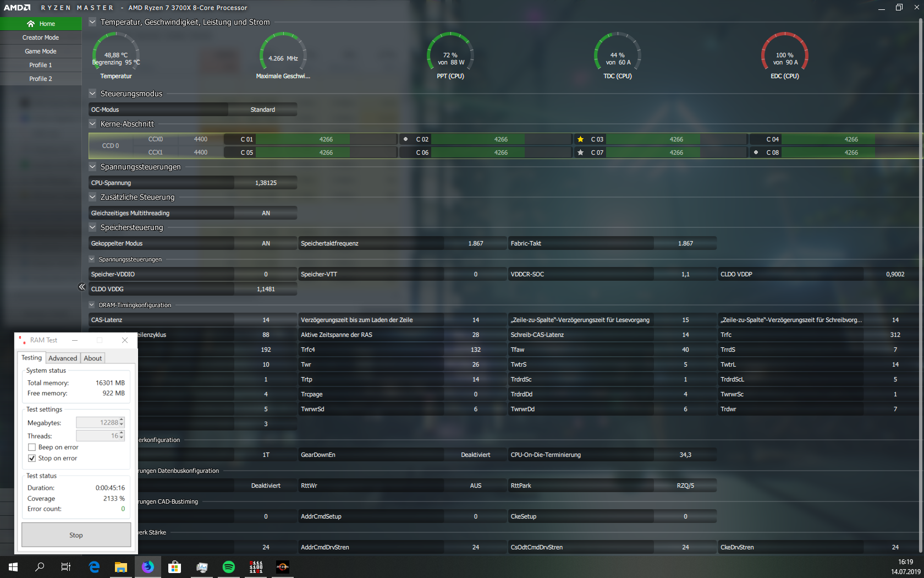924x578 pixels.
Task: Open the app pinned beside Microsoft Store
Action: (x=202, y=566)
